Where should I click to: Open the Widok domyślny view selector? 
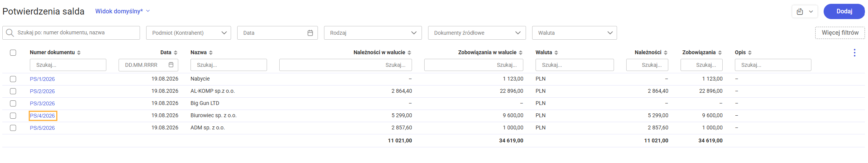coord(122,11)
